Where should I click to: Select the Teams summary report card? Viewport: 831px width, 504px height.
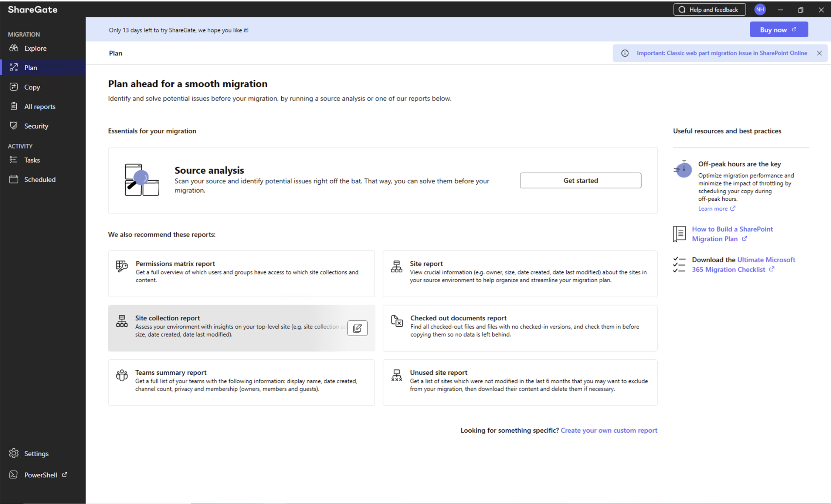(241, 383)
